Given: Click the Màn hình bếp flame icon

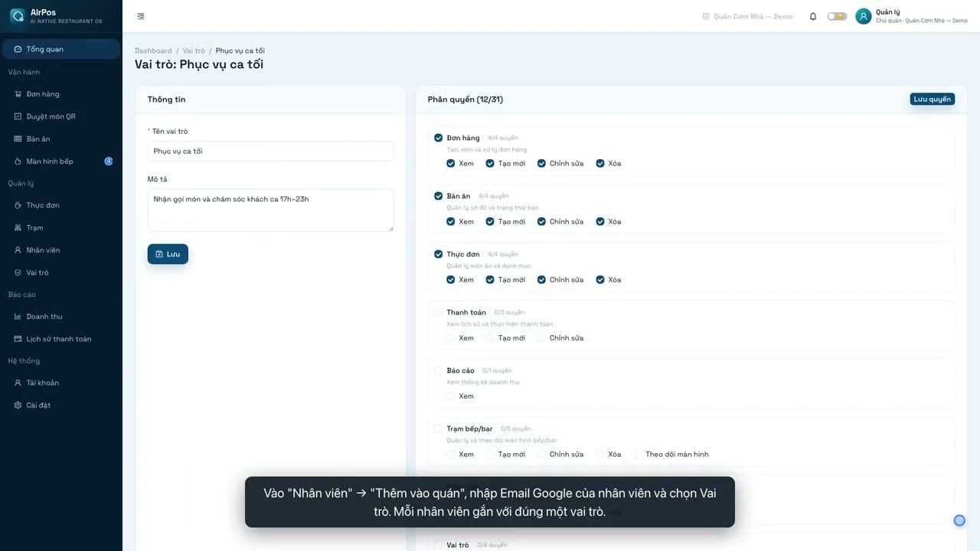Looking at the screenshot, I should tap(18, 161).
